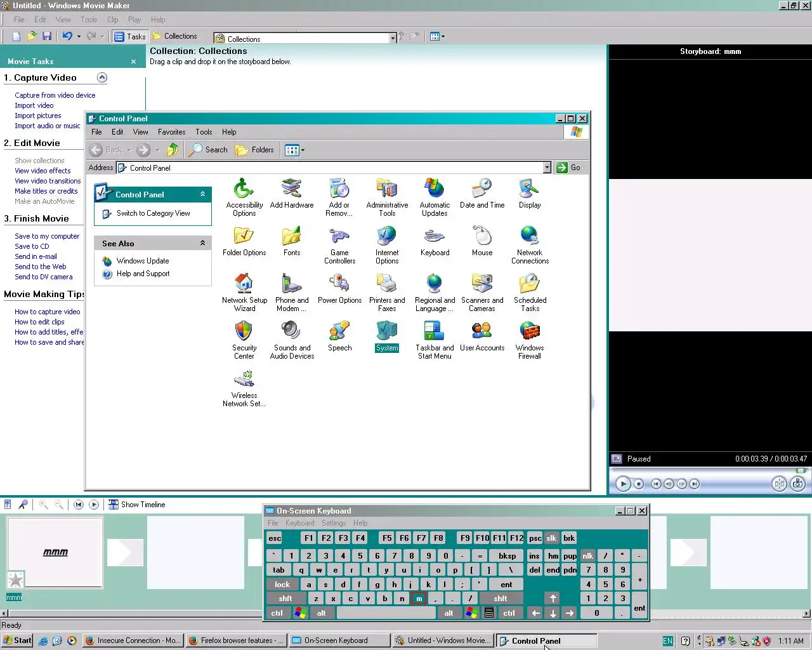Open Scanners and Cameras icon

(482, 293)
